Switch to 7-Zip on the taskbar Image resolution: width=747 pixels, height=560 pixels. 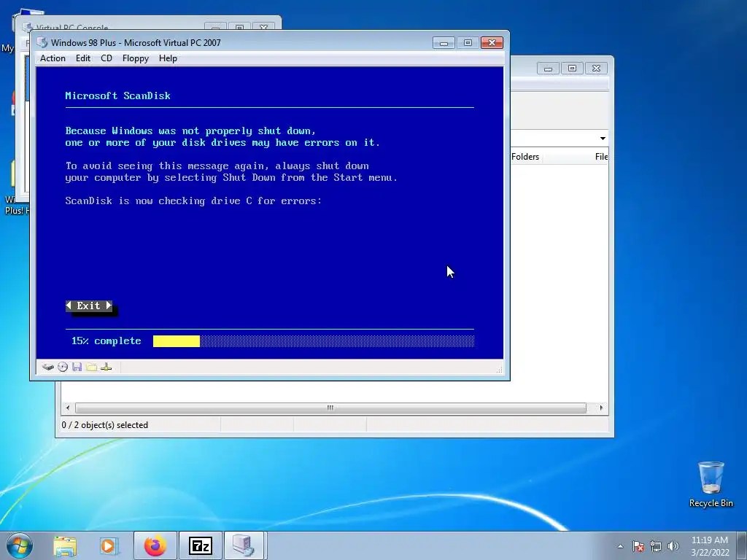pyautogui.click(x=200, y=545)
